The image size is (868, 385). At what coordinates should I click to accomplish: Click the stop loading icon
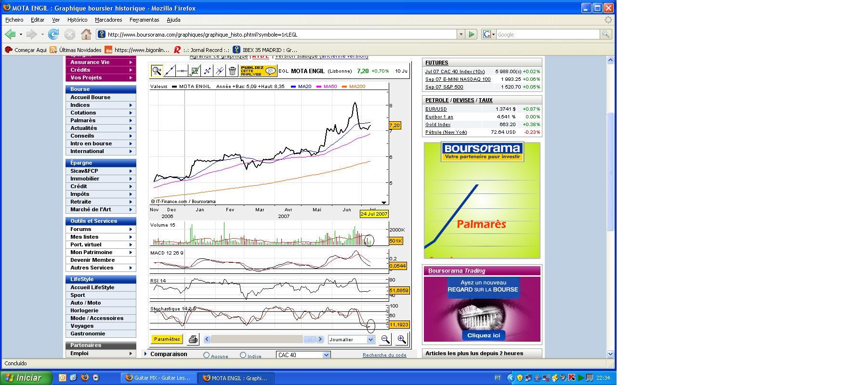(70, 34)
